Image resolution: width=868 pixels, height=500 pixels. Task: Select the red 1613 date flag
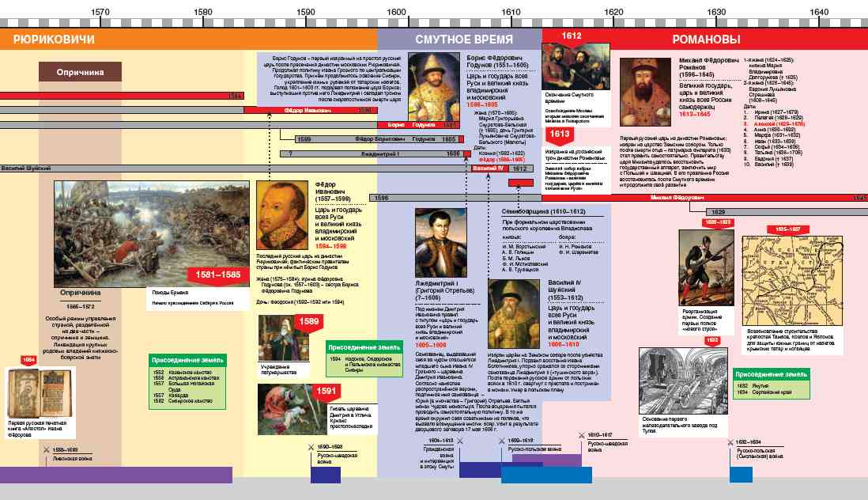[556, 134]
